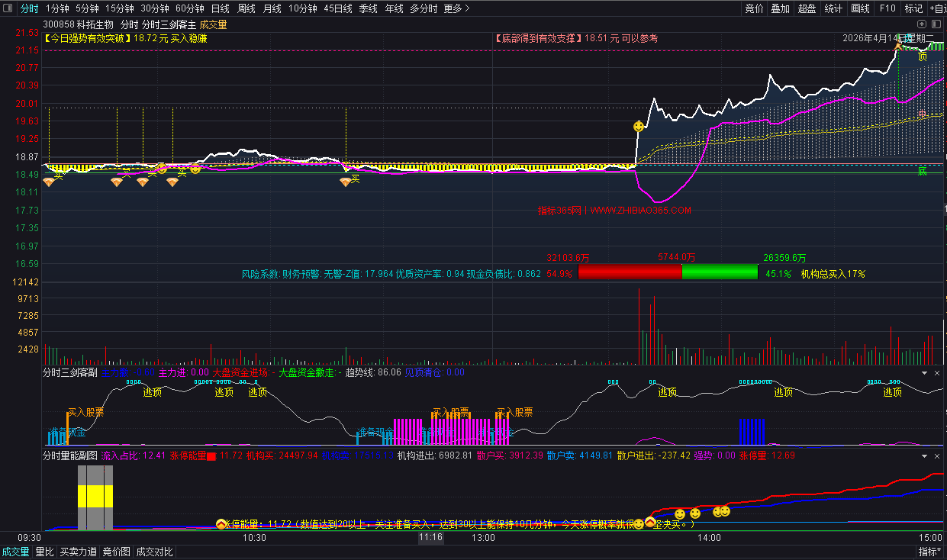Switch to 10分钟 timeframe
Viewport: 947px width, 560px height.
tap(303, 8)
